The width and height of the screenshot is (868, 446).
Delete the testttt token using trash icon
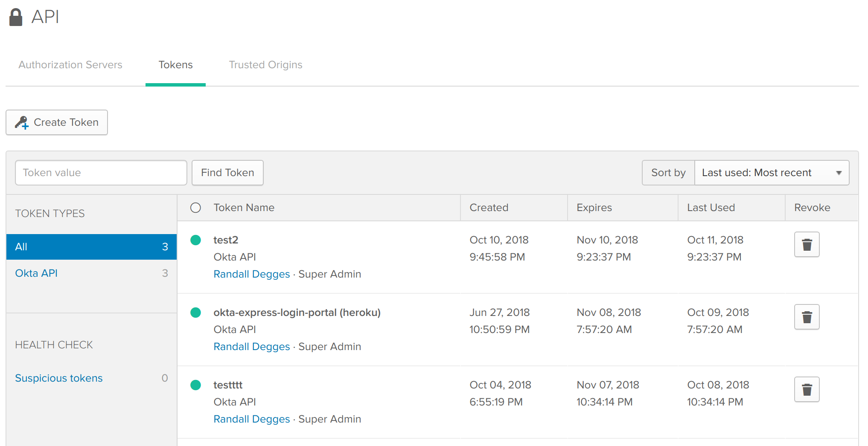coord(807,390)
